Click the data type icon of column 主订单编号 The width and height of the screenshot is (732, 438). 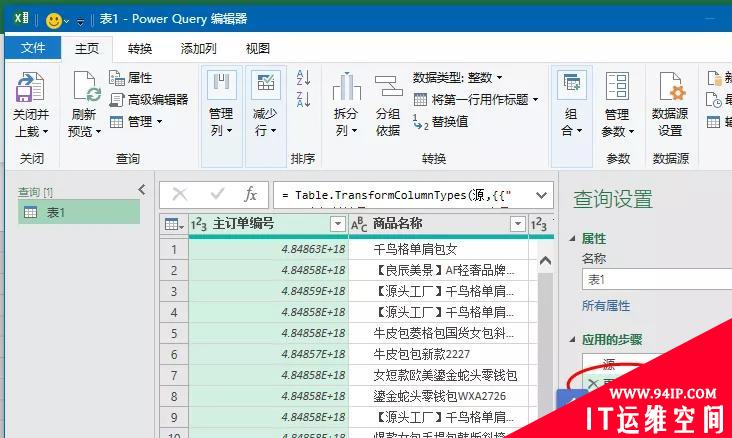pos(198,225)
